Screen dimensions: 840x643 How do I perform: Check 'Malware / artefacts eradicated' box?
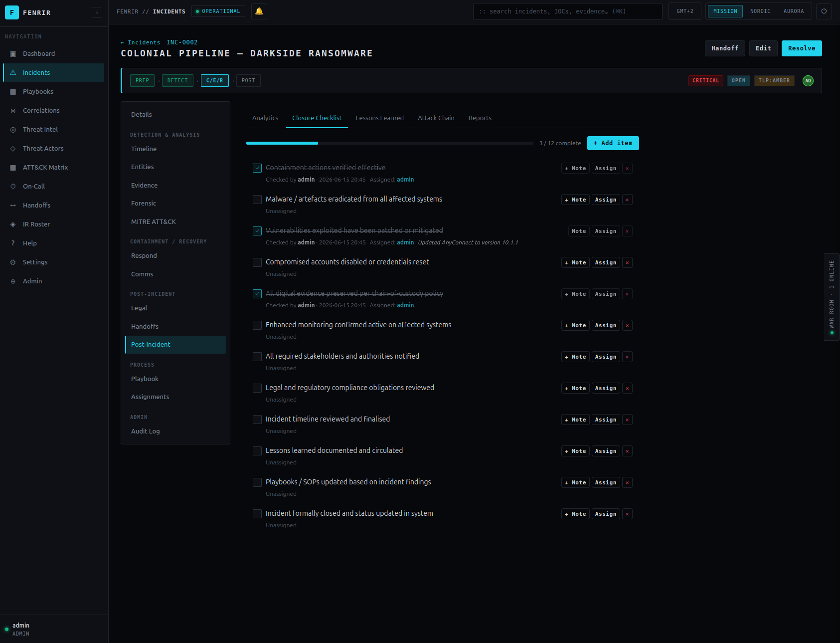257,200
